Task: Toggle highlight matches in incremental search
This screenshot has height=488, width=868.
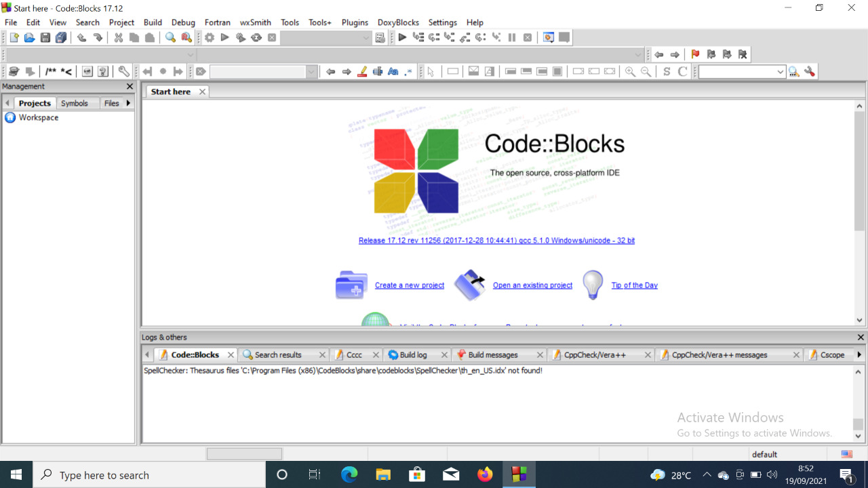Action: [x=362, y=72]
